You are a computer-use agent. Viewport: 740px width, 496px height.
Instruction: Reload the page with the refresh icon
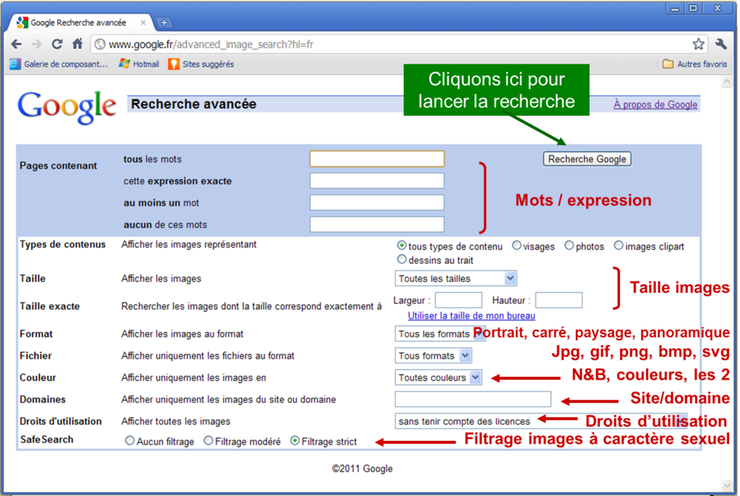click(x=57, y=44)
